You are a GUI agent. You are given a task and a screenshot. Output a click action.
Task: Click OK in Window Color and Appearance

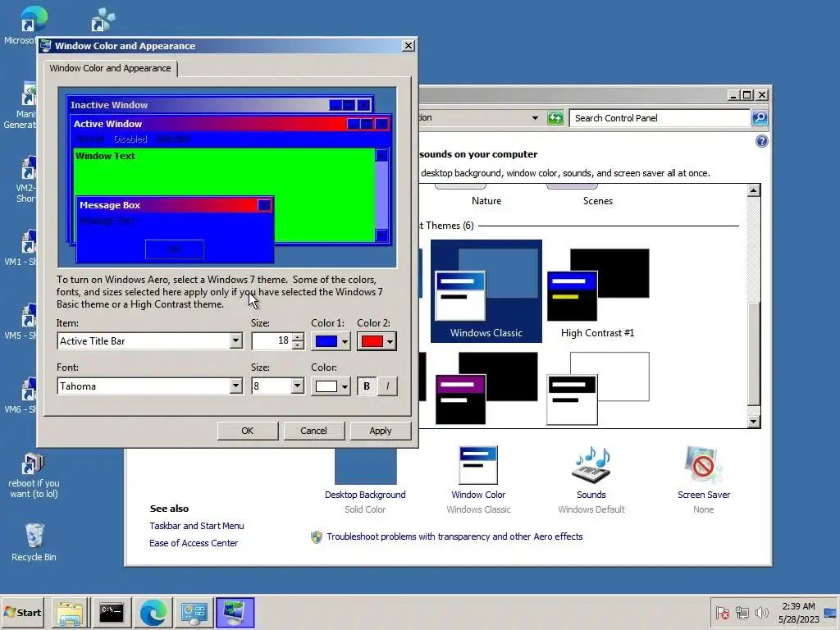click(x=248, y=431)
